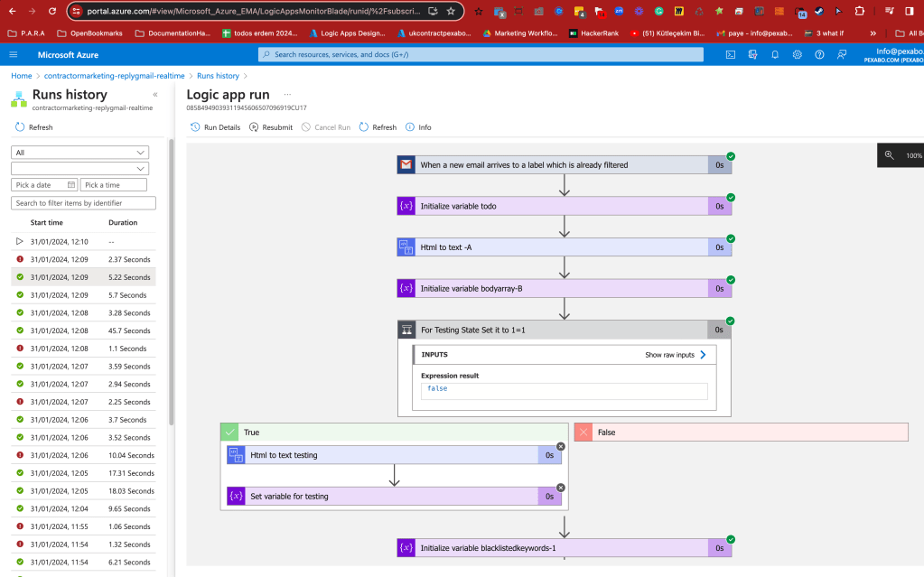Collapse the For Testing State condition header
Image resolution: width=924 pixels, height=577 pixels.
(565, 330)
